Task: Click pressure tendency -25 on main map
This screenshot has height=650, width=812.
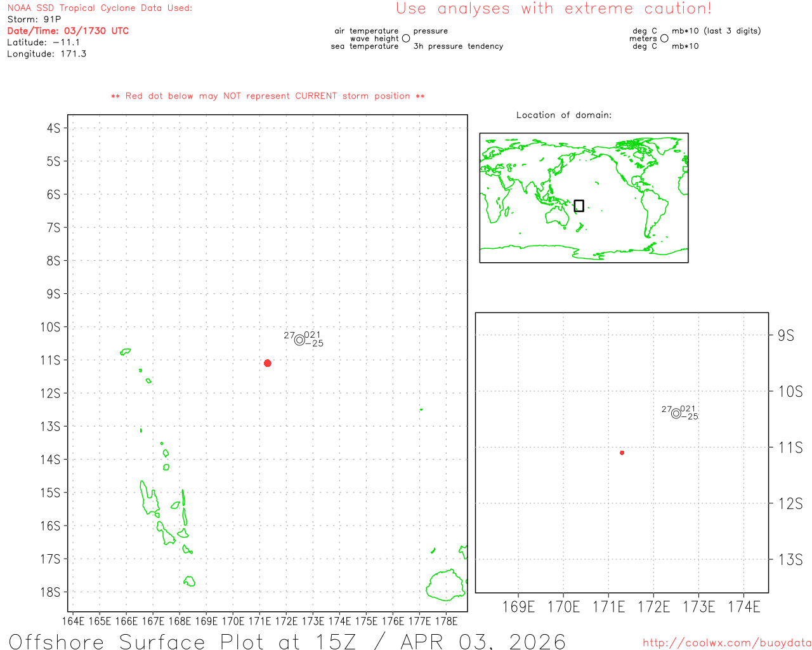Action: [315, 343]
